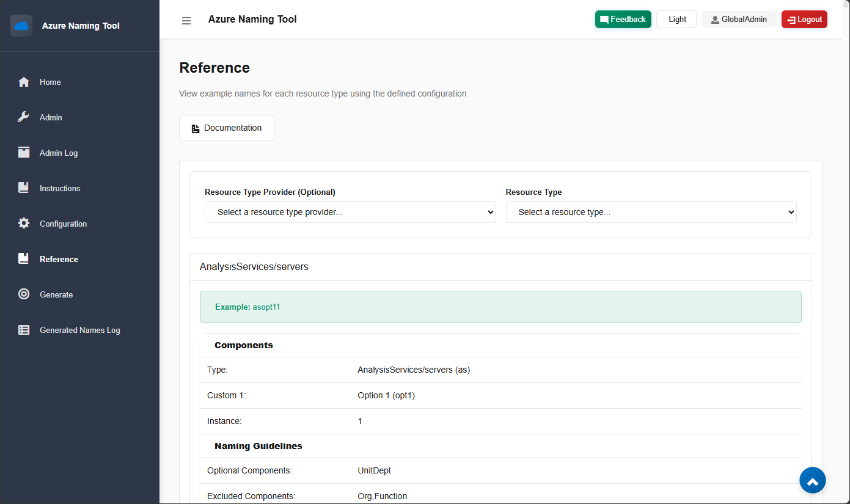Click the Feedback button
850x504 pixels.
click(623, 19)
